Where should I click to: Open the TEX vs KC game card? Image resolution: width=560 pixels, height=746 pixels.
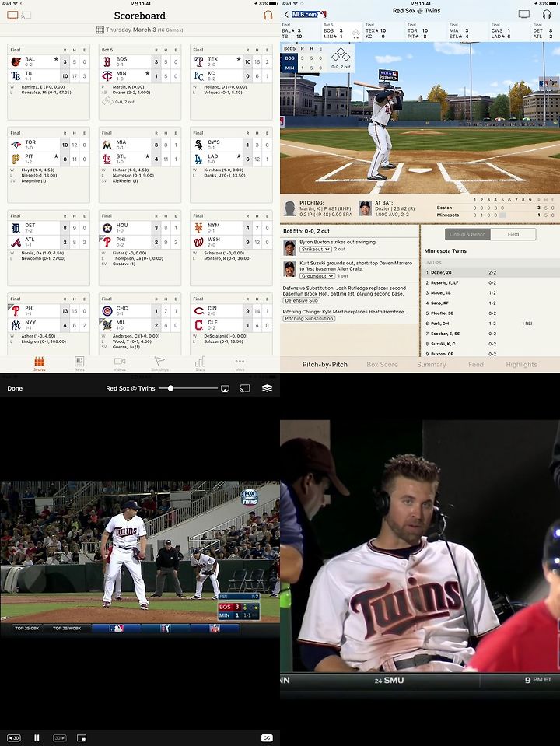(231, 82)
